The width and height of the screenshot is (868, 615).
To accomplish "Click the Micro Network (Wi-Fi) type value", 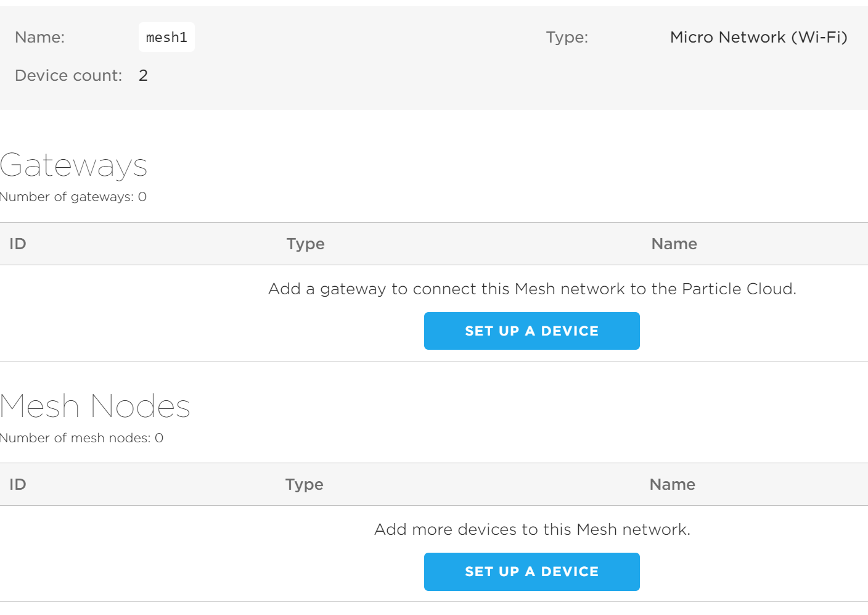I will tap(758, 38).
